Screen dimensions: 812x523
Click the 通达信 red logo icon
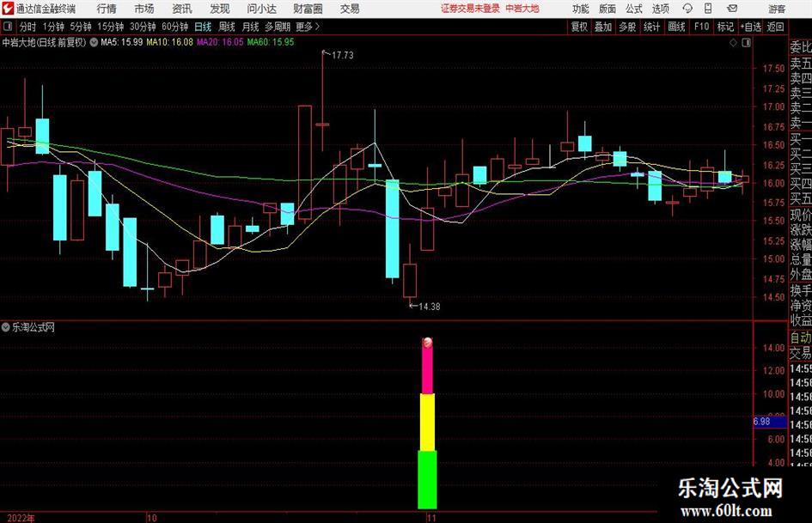[7, 9]
